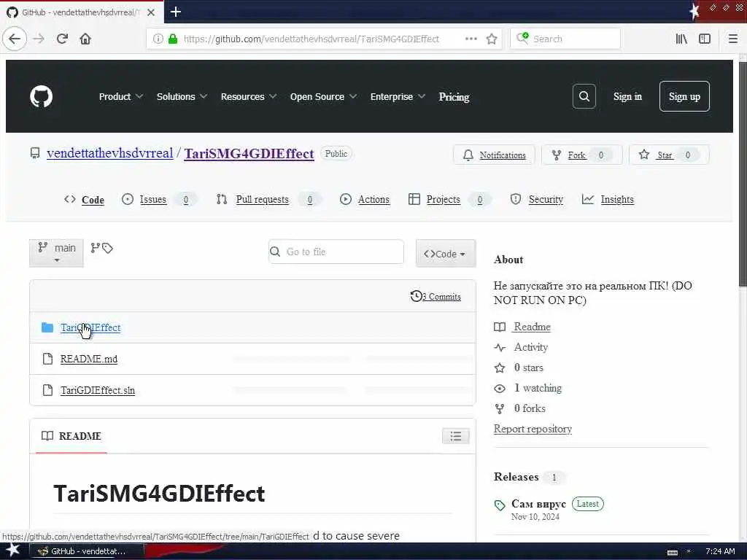Activate the GitHub taskbar window button
Viewport: 747px width, 560px height.
[x=88, y=551]
